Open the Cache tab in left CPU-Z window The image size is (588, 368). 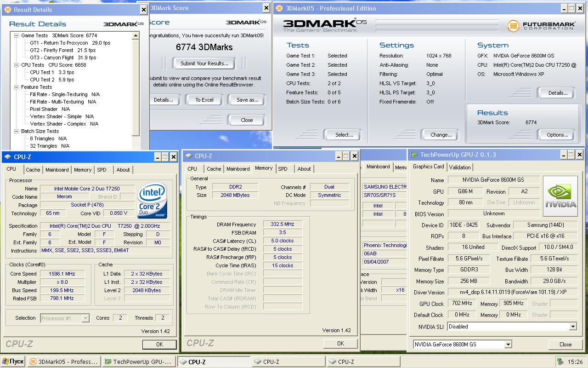pos(33,170)
